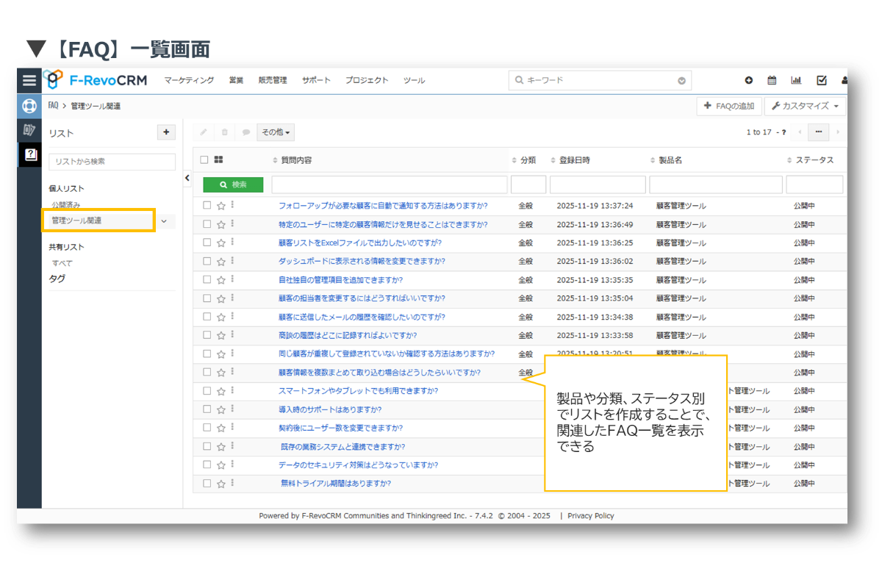Switch to the サポート menu
The width and height of the screenshot is (882, 588).
[x=316, y=81]
